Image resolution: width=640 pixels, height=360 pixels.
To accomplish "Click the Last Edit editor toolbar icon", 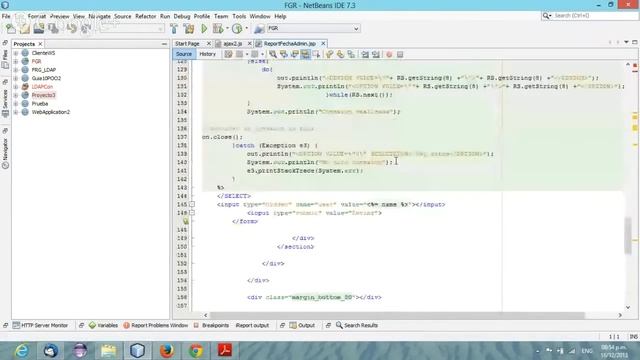I will (228, 54).
